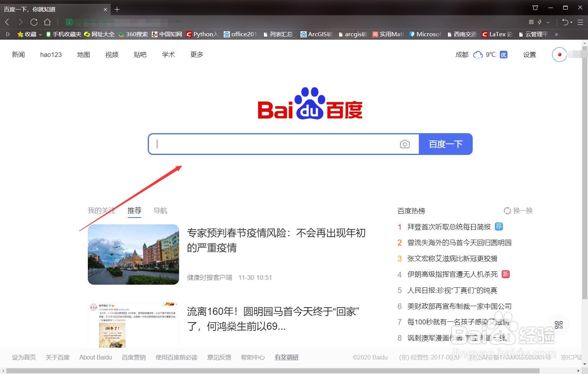Open a new tab with plus icon
The width and height of the screenshot is (588, 374).
[117, 9]
